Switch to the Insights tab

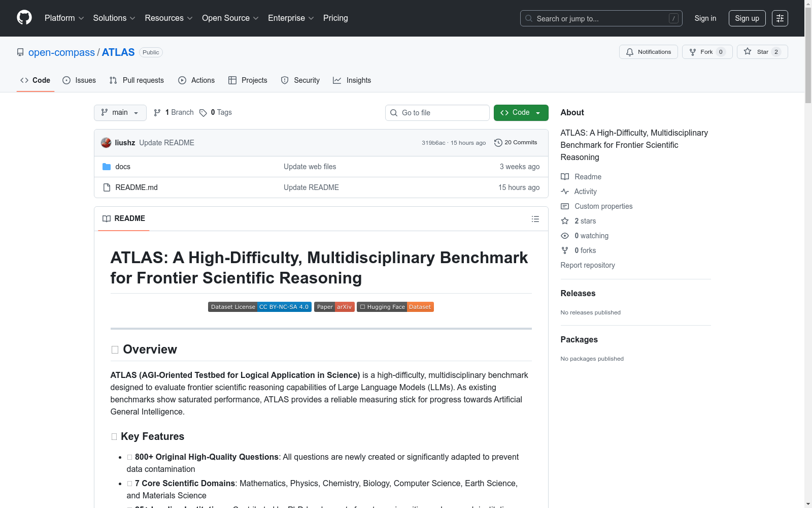(x=352, y=80)
